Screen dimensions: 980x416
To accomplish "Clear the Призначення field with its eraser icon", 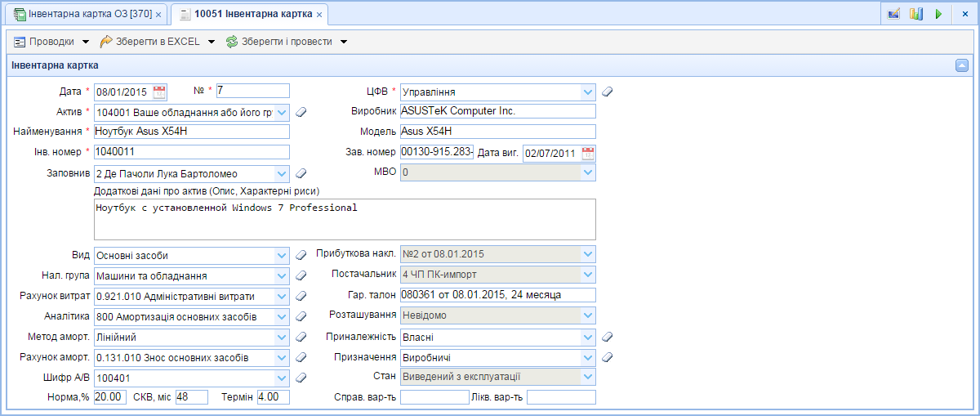I will (x=607, y=357).
